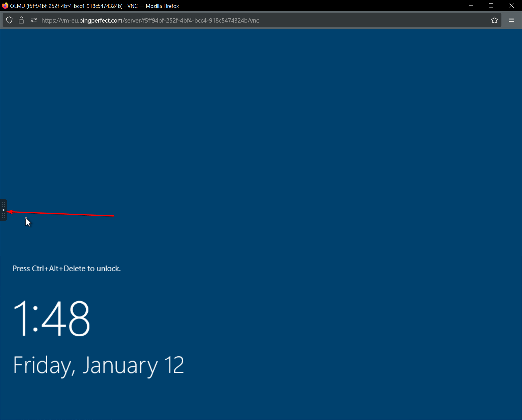Image resolution: width=522 pixels, height=420 pixels.
Task: Close the Firefox VNC window
Action: tap(512, 6)
